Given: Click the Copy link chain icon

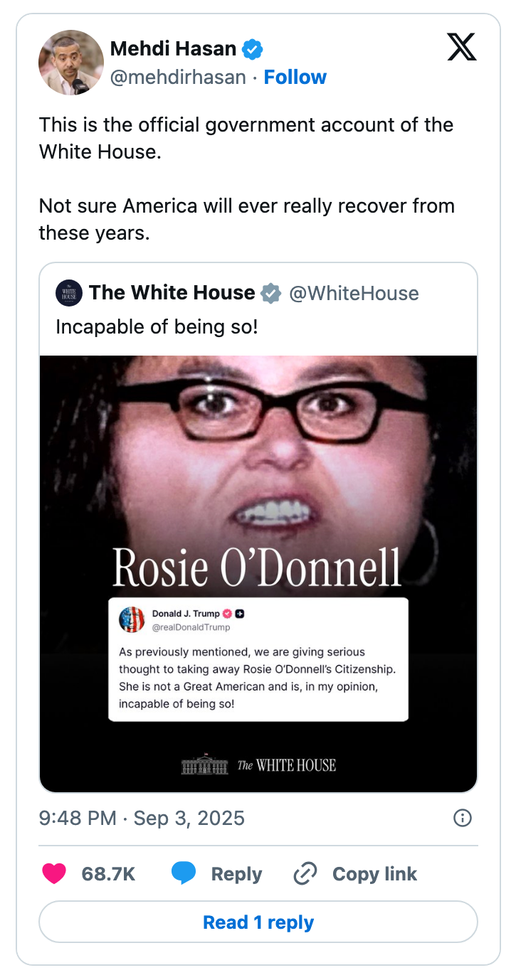Looking at the screenshot, I should (x=305, y=873).
